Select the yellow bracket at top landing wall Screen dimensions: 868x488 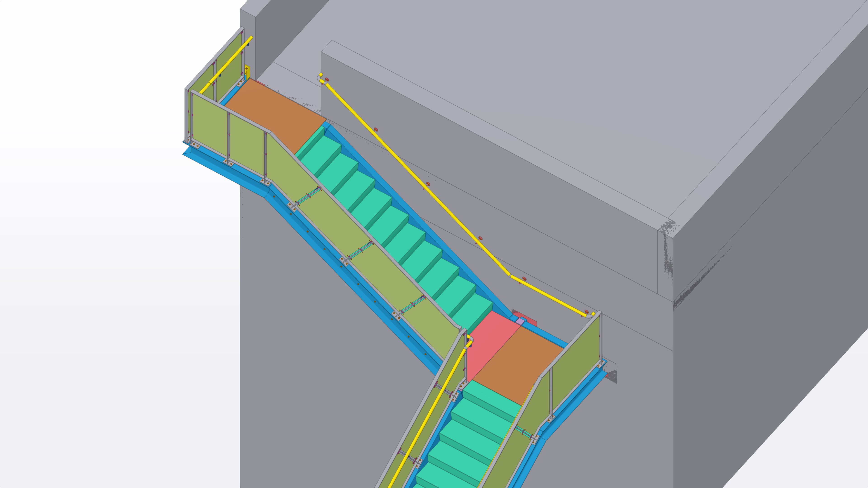click(247, 72)
